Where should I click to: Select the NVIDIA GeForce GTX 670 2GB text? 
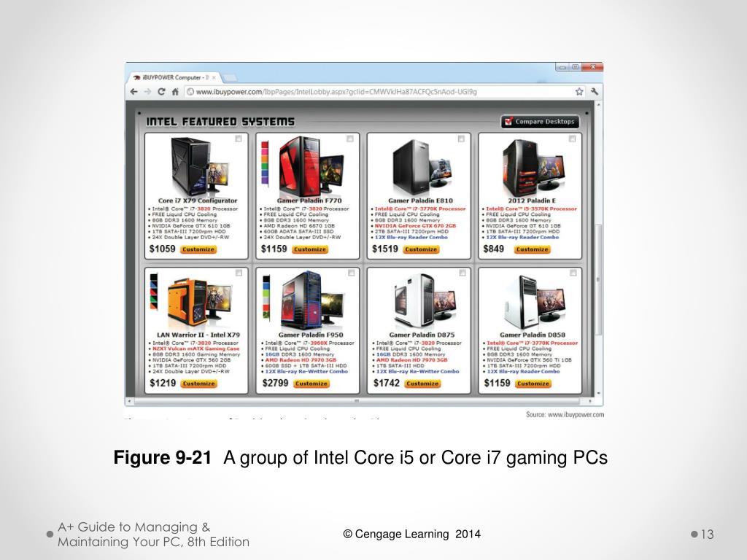[415, 226]
